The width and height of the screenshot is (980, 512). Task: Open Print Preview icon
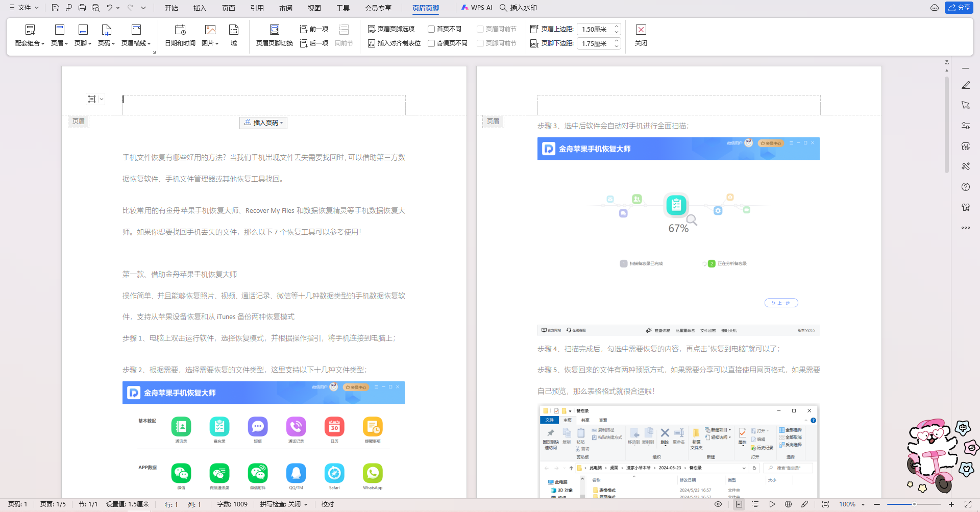(95, 8)
